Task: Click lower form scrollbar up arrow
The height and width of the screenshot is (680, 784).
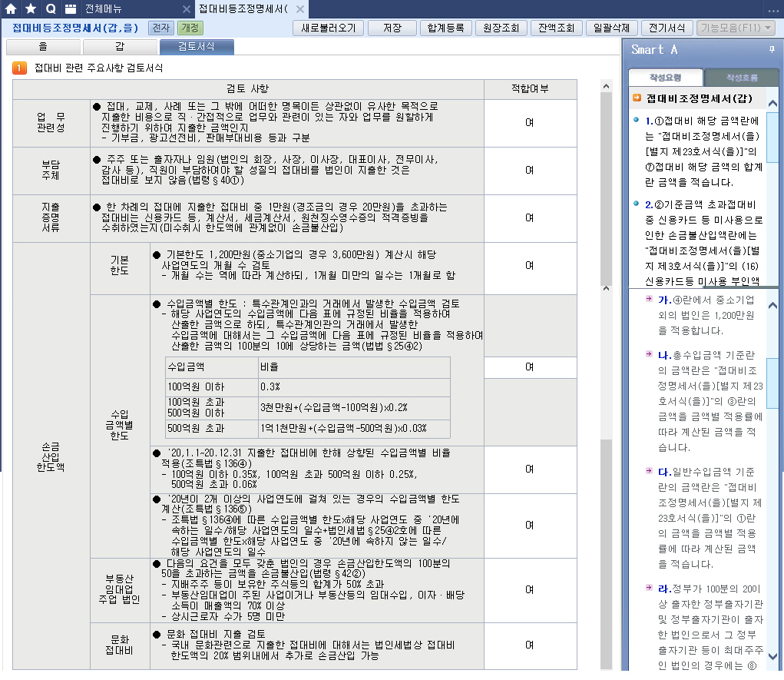Action: pos(606,288)
